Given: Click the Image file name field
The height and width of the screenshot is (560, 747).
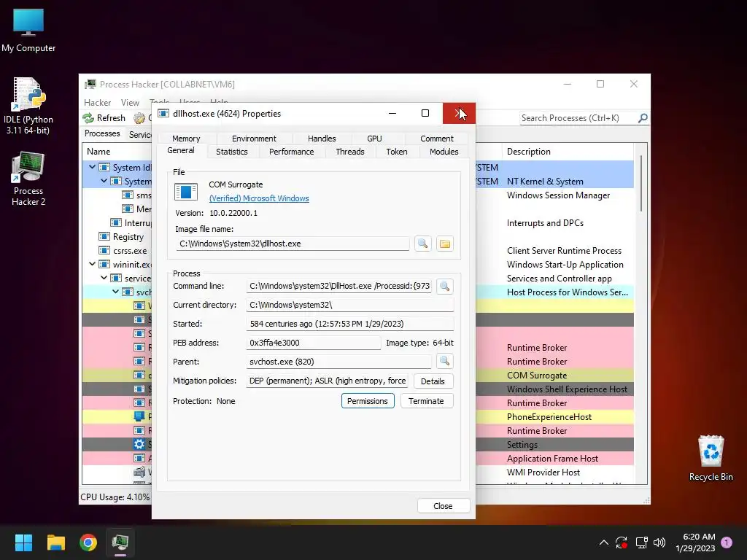Looking at the screenshot, I should point(293,244).
